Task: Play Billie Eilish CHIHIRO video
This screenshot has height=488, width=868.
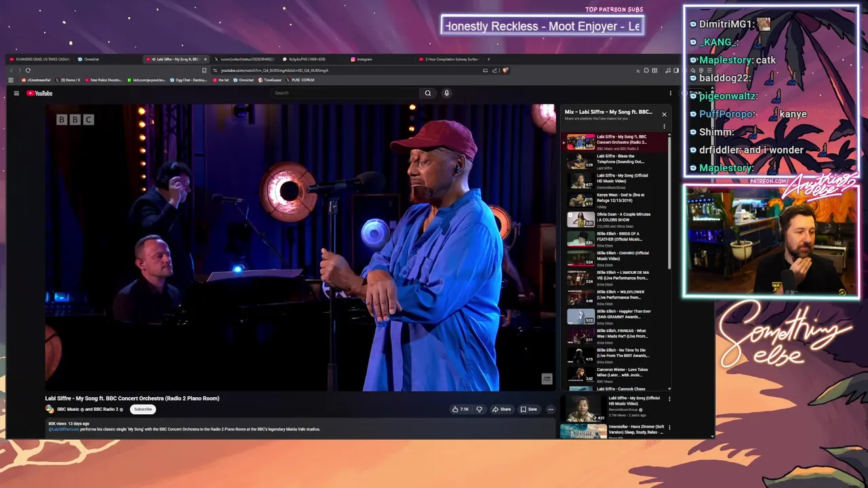Action: click(614, 259)
